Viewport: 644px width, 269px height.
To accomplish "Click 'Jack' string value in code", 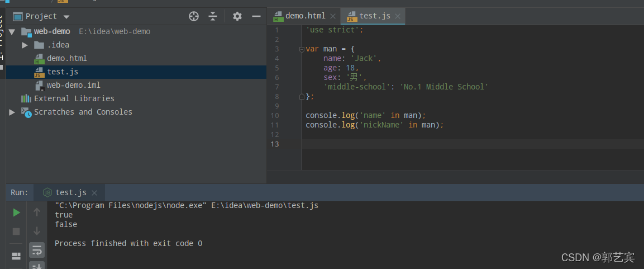I will coord(363,58).
